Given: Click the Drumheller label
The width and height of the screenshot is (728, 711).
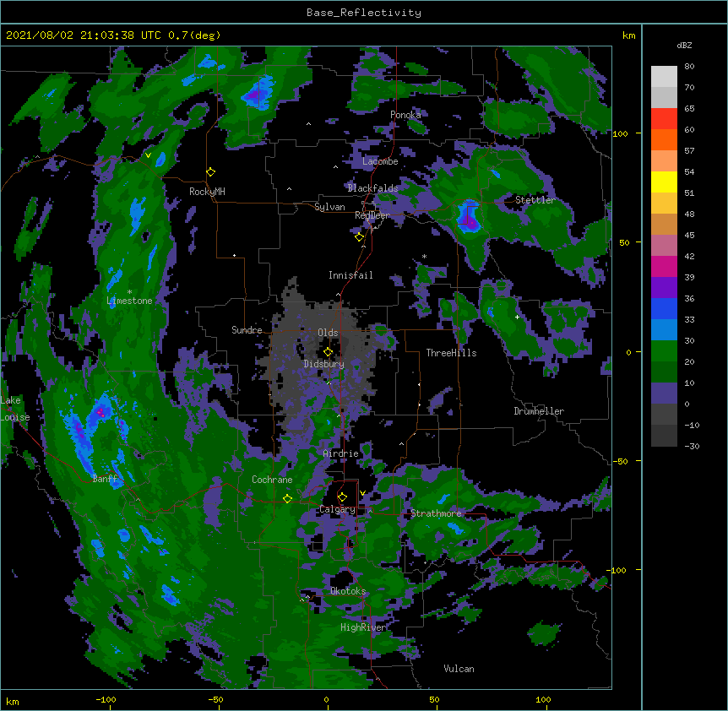Looking at the screenshot, I should point(539,411).
